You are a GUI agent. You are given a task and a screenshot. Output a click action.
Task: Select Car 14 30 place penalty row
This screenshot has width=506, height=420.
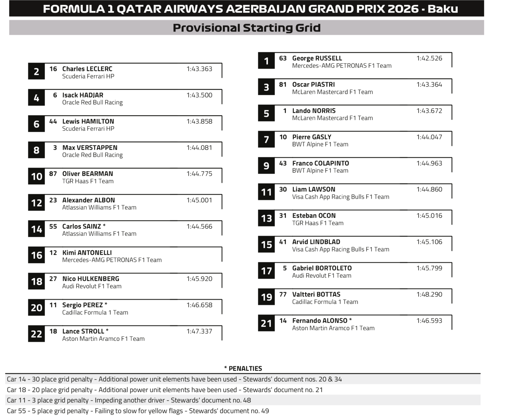click(243, 379)
